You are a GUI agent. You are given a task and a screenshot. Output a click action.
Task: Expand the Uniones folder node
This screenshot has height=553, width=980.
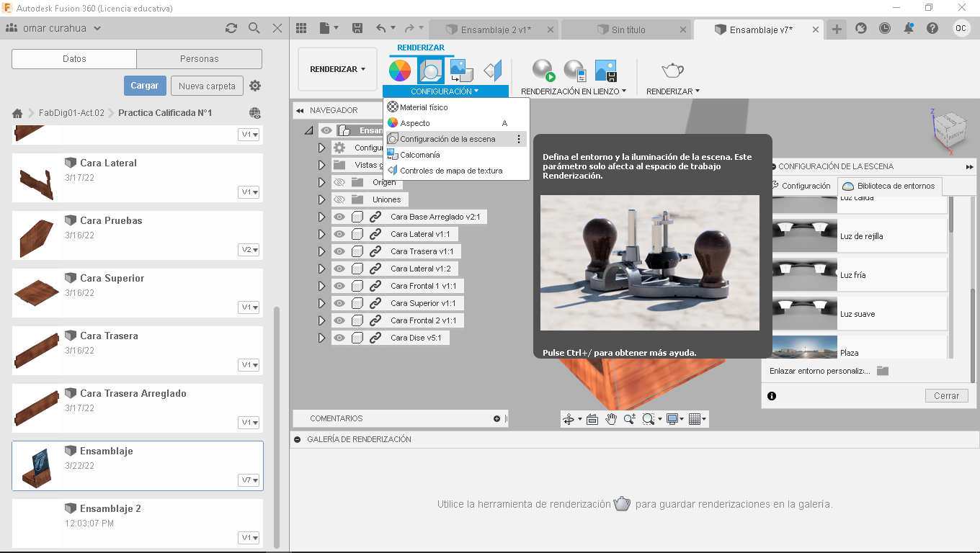pos(322,199)
